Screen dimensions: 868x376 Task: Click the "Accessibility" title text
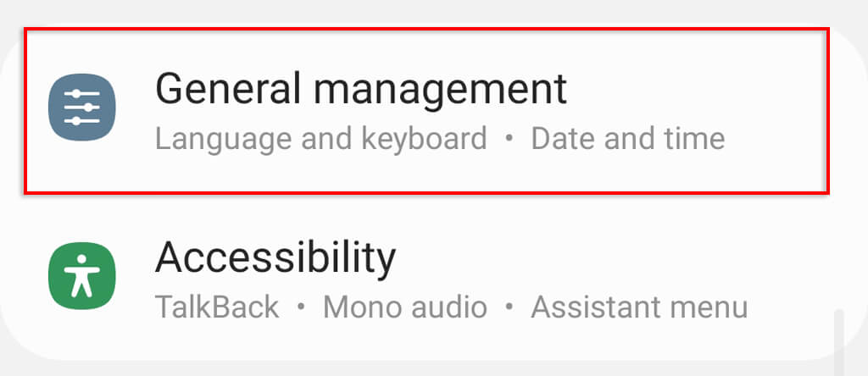click(275, 257)
